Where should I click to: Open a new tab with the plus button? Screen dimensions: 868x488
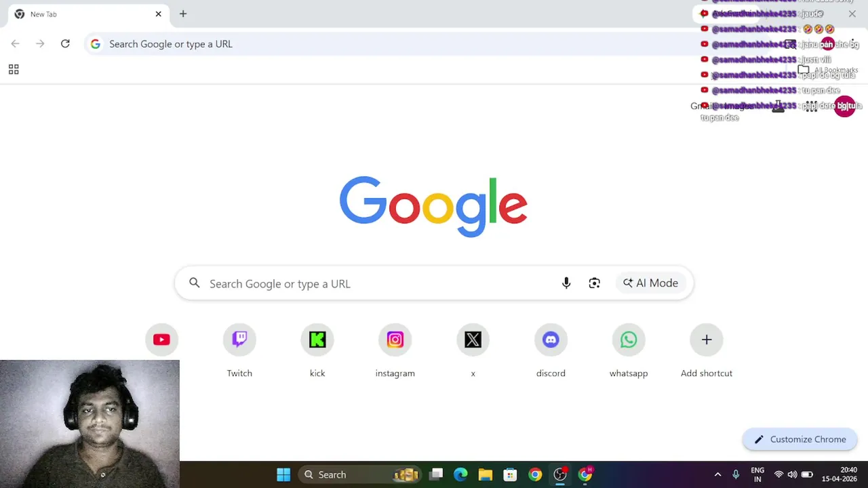pyautogui.click(x=183, y=14)
